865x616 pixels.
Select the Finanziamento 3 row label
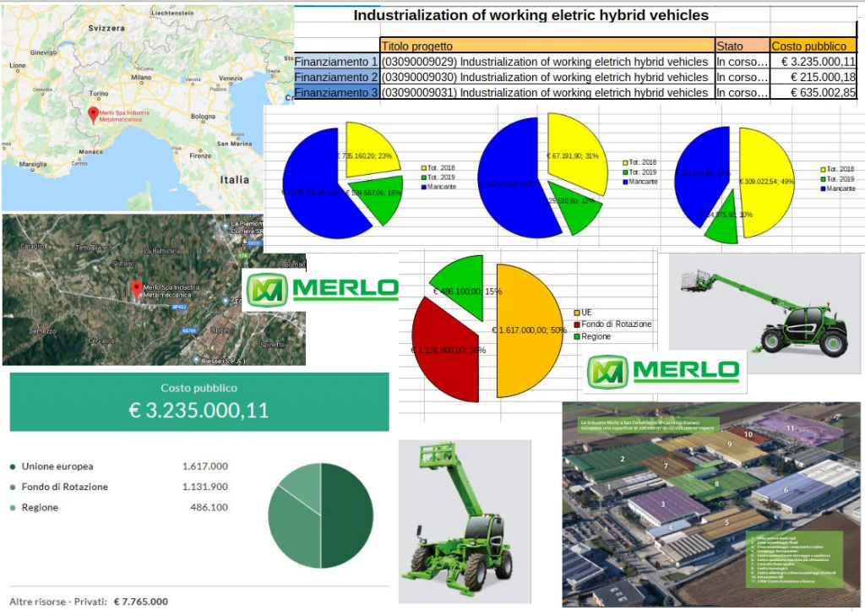(x=336, y=92)
